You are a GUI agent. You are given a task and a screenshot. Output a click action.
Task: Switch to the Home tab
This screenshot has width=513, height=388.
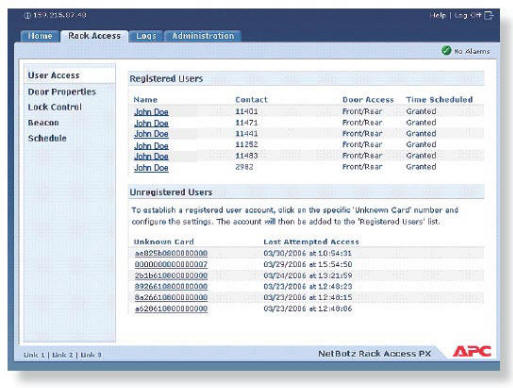pos(40,36)
